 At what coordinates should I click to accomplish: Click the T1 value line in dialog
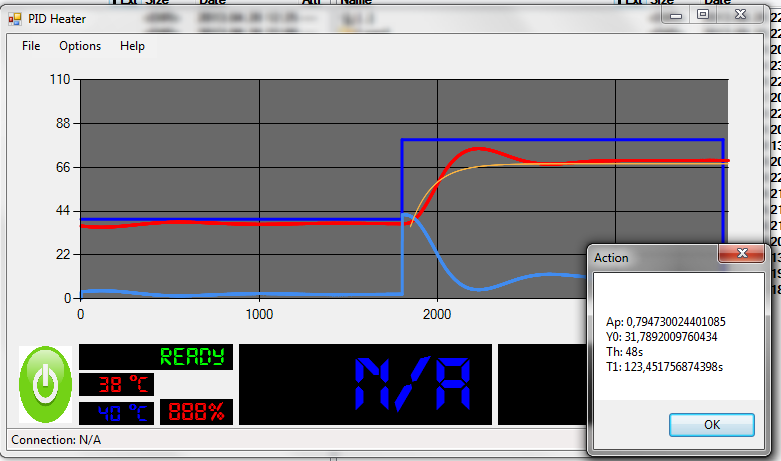click(x=664, y=367)
